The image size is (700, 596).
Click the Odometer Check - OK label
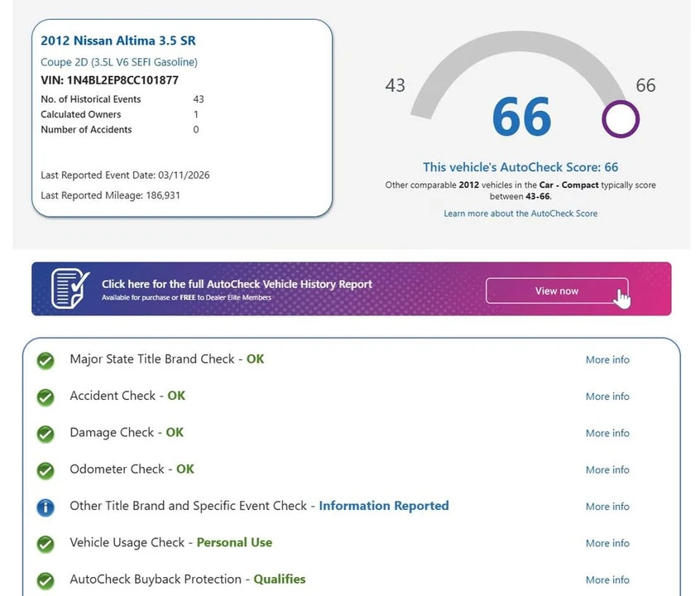[x=132, y=469]
